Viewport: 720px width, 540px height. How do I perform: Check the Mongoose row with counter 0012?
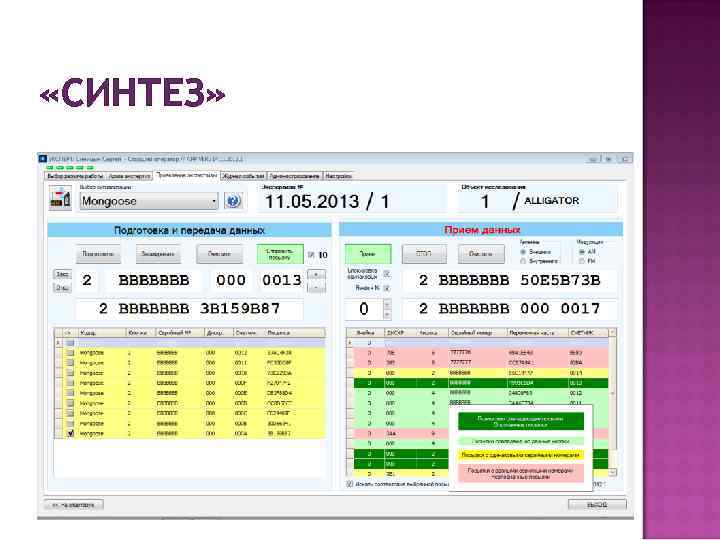[x=70, y=353]
